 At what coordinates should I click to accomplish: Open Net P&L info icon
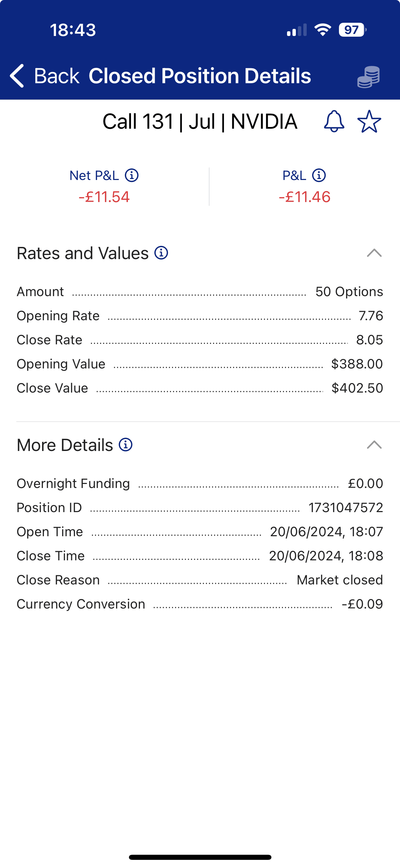[132, 176]
